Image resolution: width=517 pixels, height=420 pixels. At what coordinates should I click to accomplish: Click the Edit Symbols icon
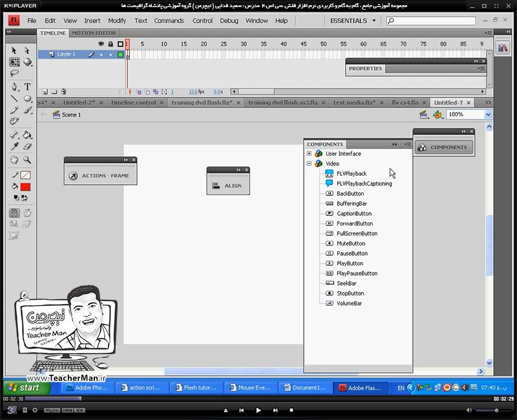point(438,114)
